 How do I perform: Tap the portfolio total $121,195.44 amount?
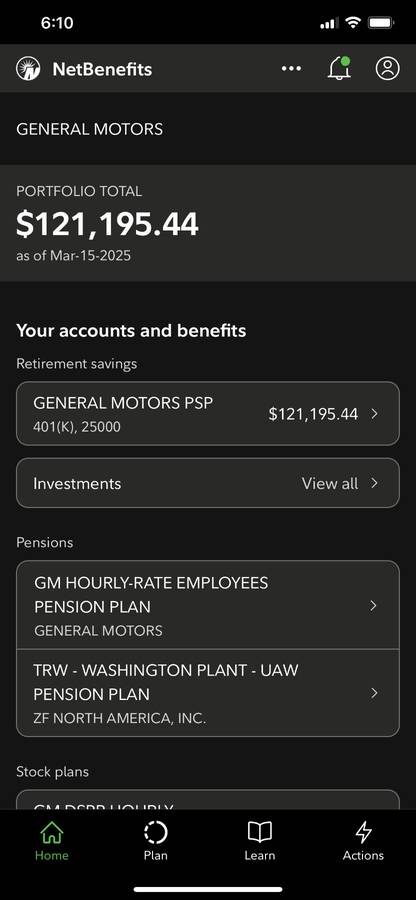coord(107,224)
